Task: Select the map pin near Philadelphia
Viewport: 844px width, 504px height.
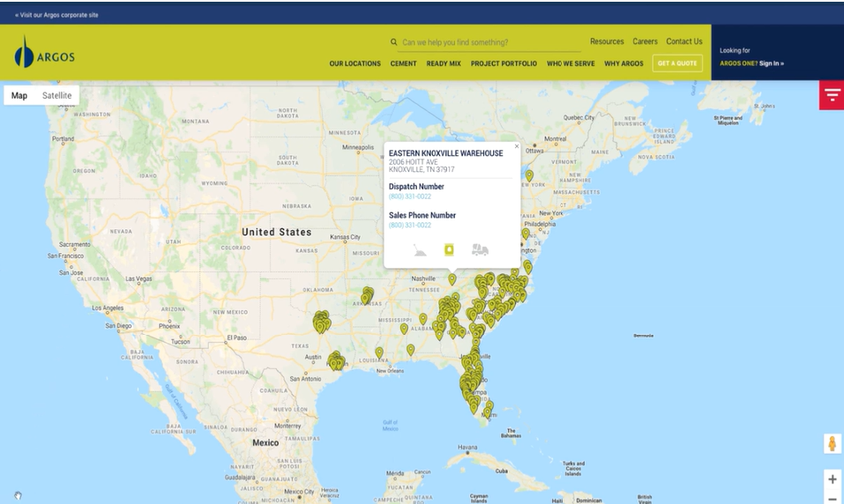Action: (526, 233)
